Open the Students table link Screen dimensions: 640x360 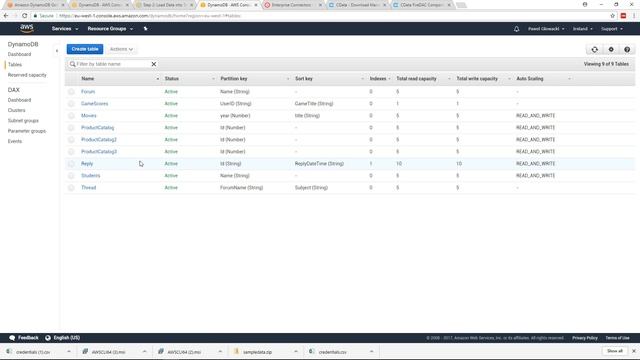click(x=90, y=176)
